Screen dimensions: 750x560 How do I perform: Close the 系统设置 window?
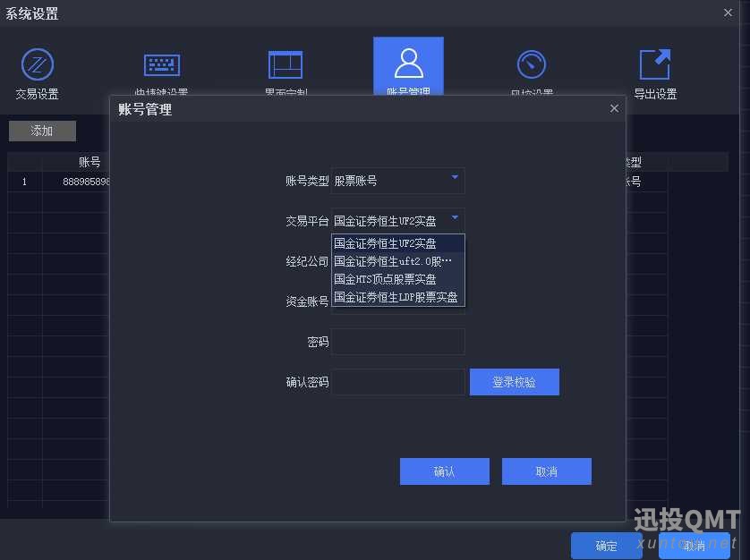tap(728, 13)
